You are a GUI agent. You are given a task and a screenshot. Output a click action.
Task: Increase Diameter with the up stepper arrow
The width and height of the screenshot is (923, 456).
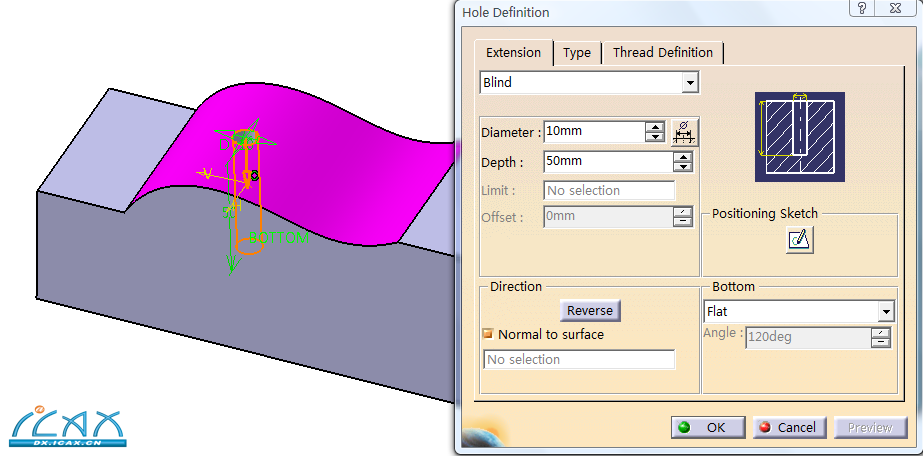pos(655,127)
